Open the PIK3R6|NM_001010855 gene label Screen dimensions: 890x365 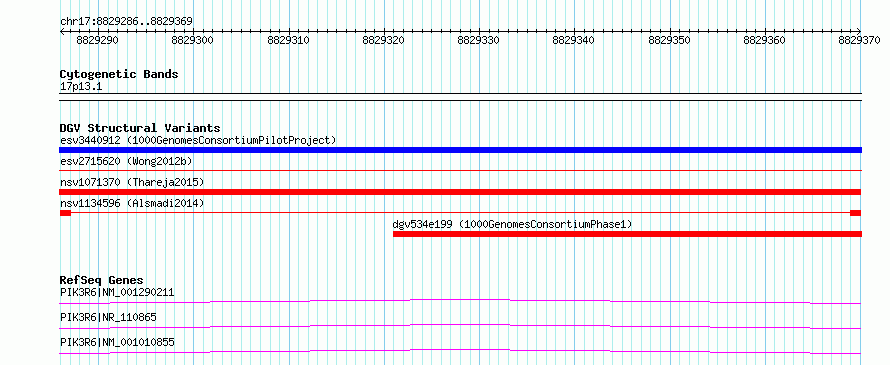tap(117, 342)
